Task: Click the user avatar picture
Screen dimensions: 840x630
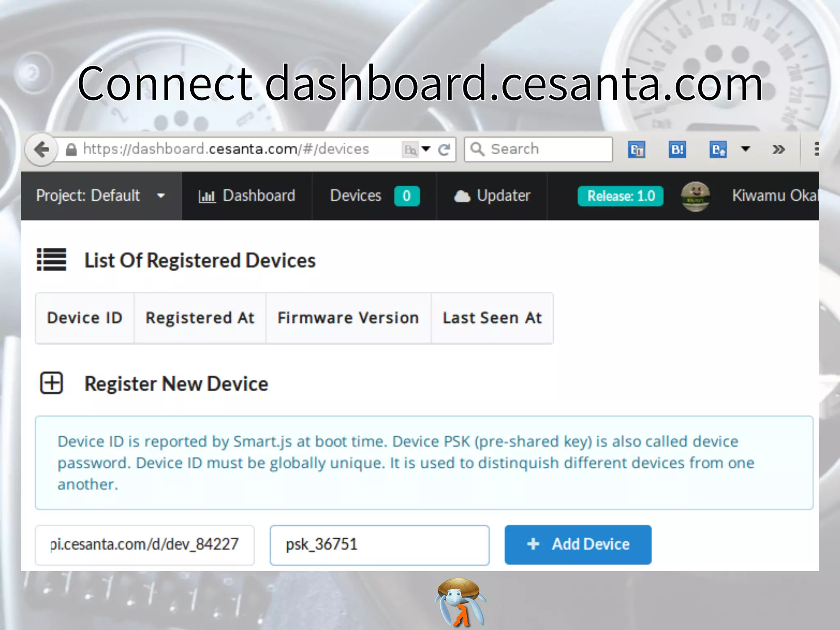Action: pyautogui.click(x=695, y=196)
